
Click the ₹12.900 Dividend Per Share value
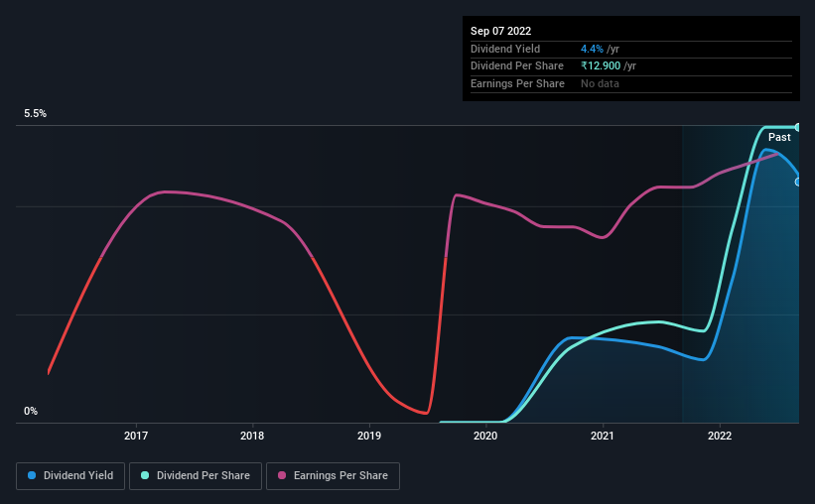[601, 66]
